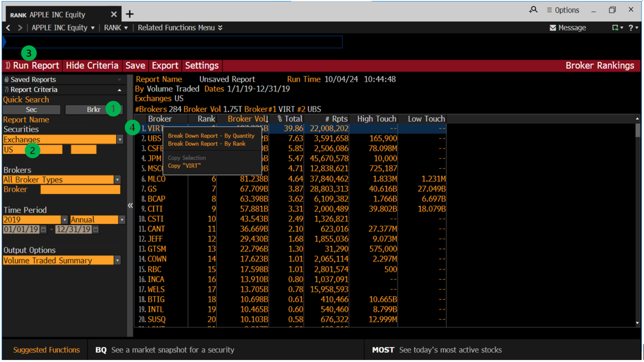Open a new tab with plus icon
The image size is (644, 362).
coord(130,14)
